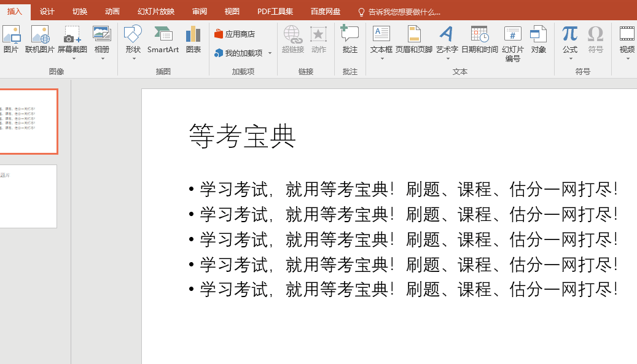This screenshot has height=364, width=637.
Task: Open the PDF工具集 tab
Action: tap(275, 12)
